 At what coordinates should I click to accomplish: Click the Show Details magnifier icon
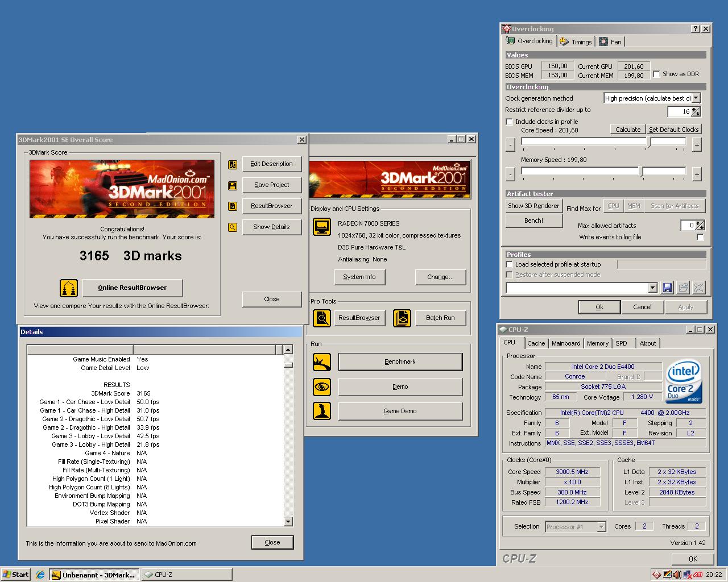[x=233, y=227]
